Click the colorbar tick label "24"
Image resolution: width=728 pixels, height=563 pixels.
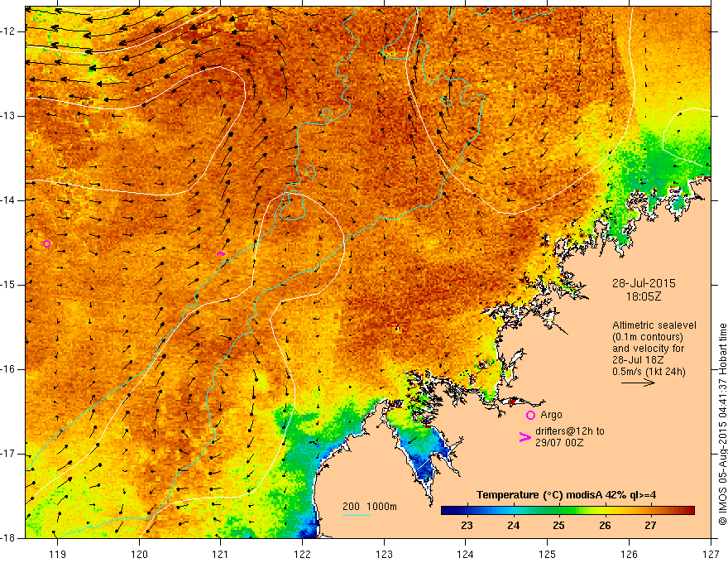(x=513, y=526)
